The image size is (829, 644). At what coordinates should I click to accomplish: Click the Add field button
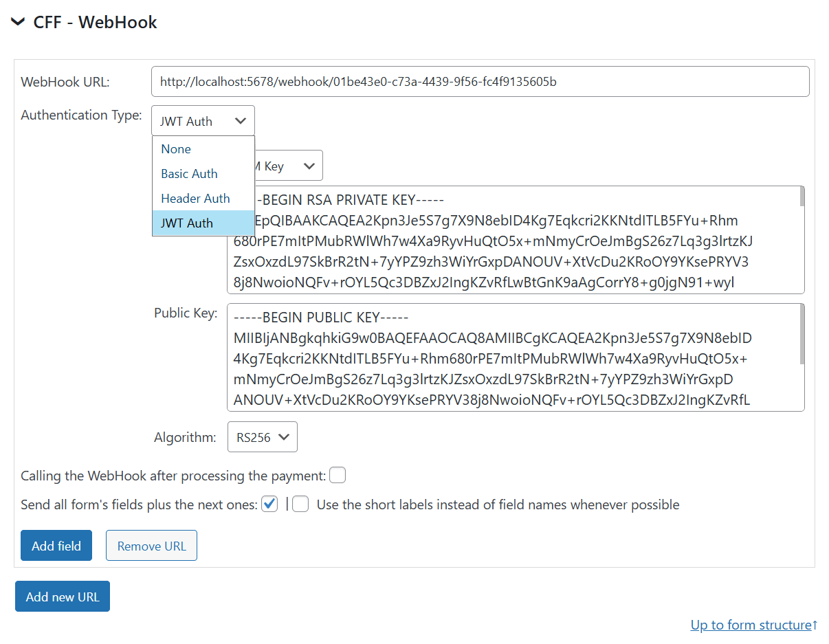click(56, 546)
